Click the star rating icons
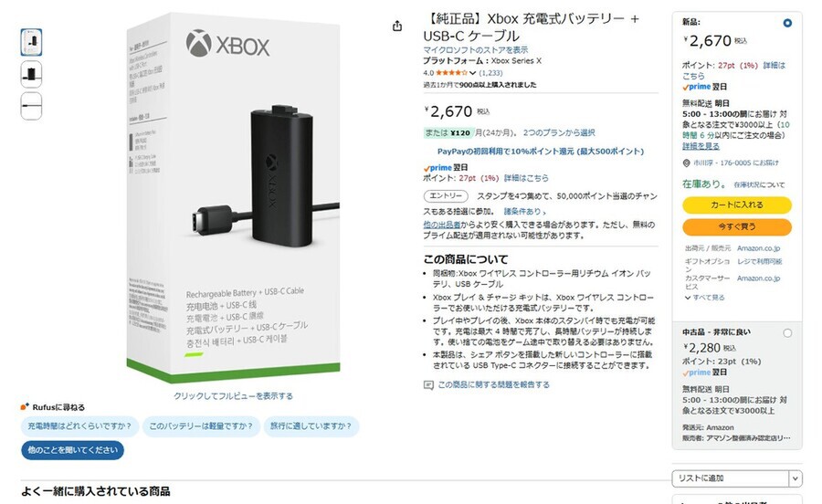 click(451, 73)
